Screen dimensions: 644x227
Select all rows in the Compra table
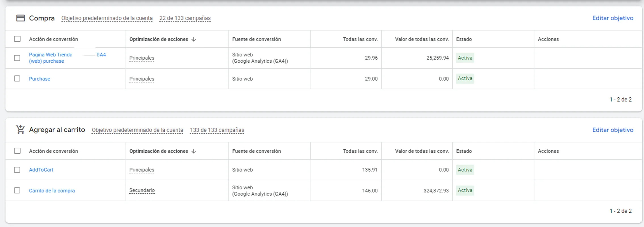pos(17,39)
